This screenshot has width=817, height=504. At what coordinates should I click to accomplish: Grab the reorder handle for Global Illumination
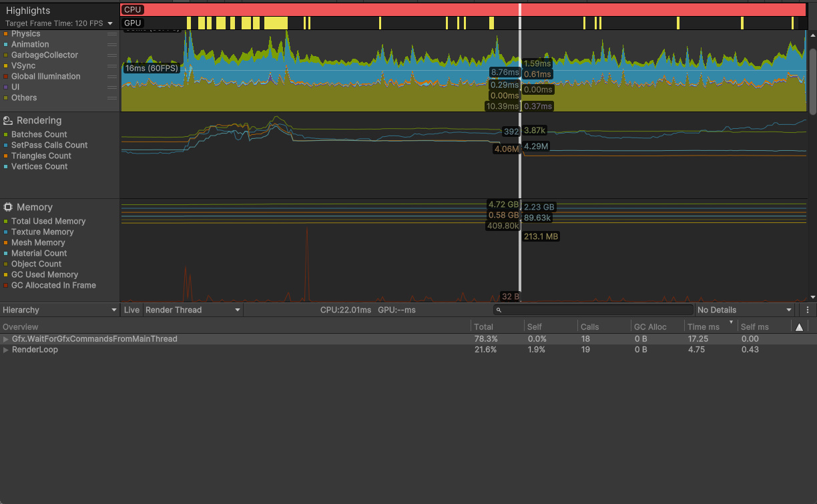click(x=112, y=77)
